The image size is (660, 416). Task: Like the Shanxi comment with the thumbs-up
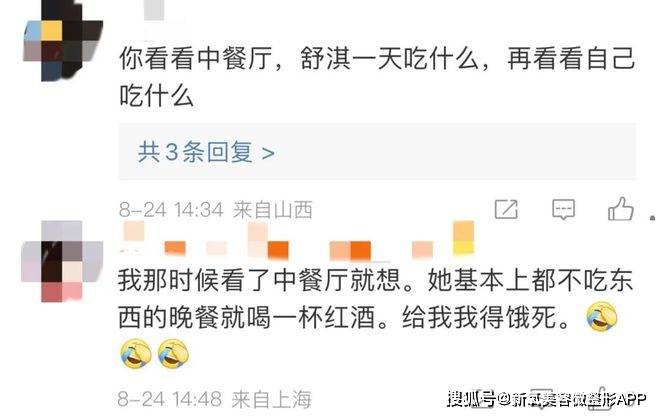click(620, 209)
